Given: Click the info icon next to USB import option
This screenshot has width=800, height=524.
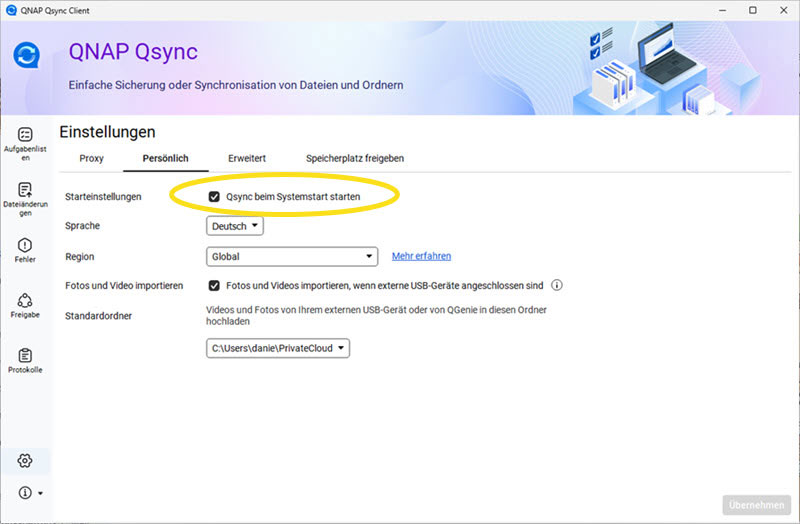Looking at the screenshot, I should (x=557, y=285).
